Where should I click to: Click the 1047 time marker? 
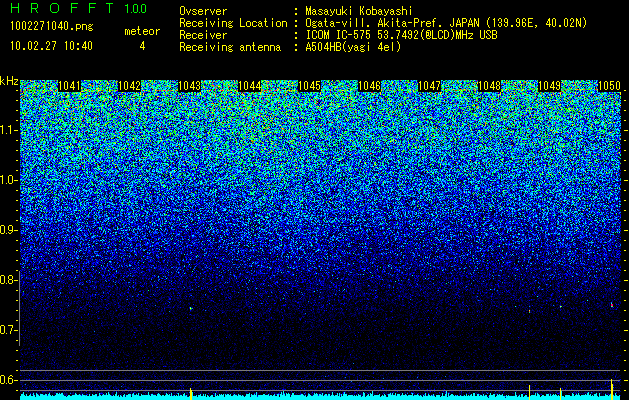pos(429,86)
